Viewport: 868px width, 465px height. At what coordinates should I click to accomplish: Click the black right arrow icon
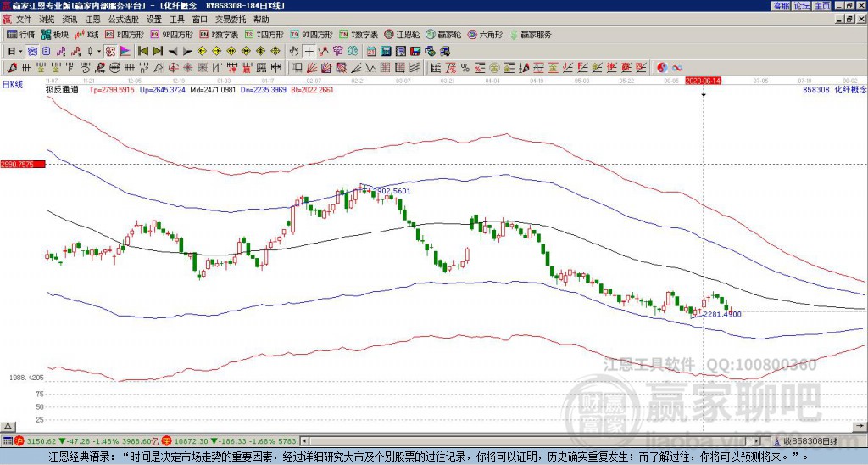coord(187,52)
